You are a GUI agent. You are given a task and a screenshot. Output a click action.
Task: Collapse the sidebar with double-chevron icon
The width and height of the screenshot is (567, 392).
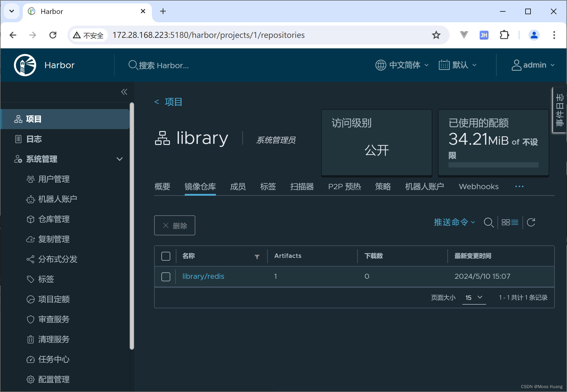coord(124,92)
